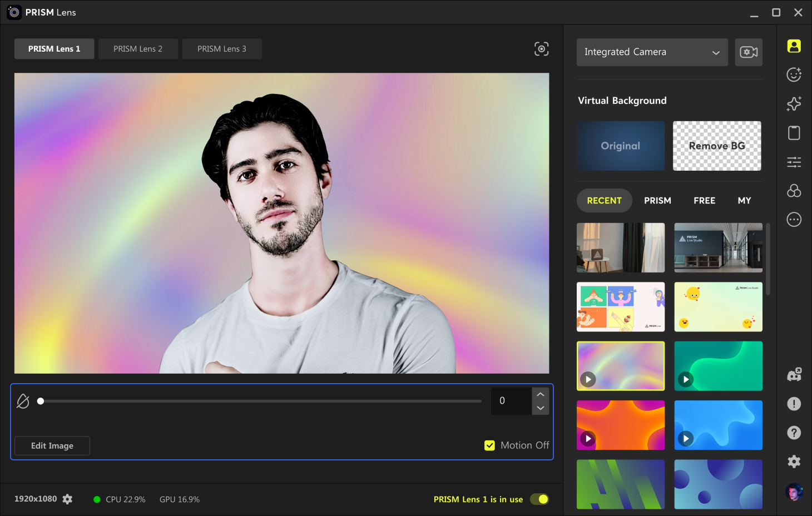Decrease blur value with the down arrow

540,408
